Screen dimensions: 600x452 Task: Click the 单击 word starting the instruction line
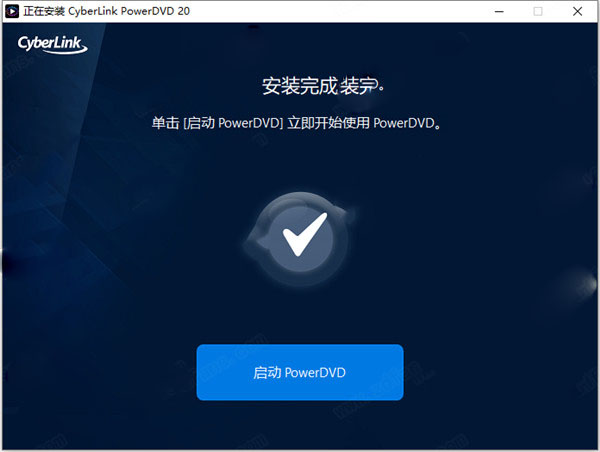coord(165,123)
